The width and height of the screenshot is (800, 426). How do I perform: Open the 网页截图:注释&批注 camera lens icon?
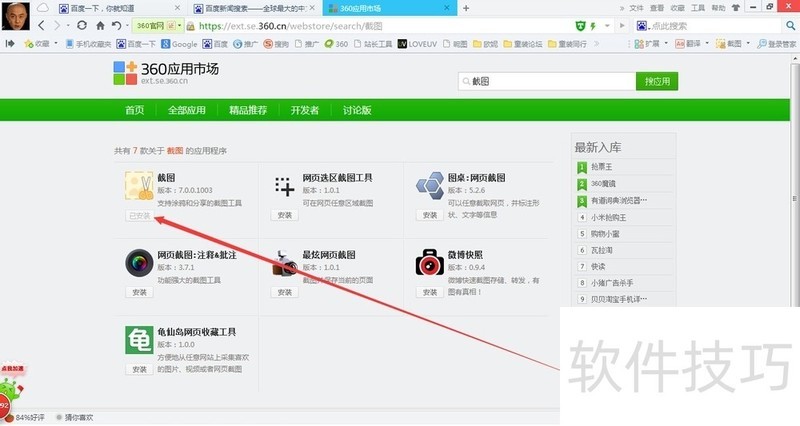(x=139, y=264)
